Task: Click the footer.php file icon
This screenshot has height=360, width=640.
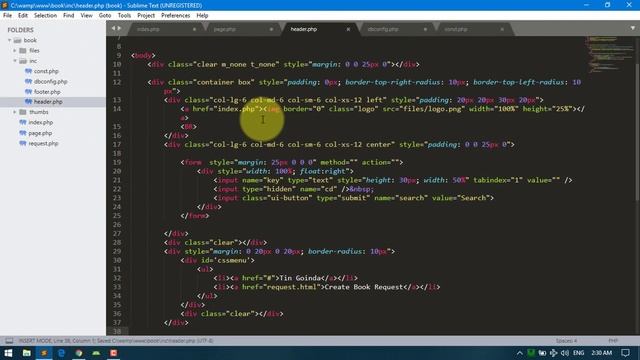Action: 28,91
